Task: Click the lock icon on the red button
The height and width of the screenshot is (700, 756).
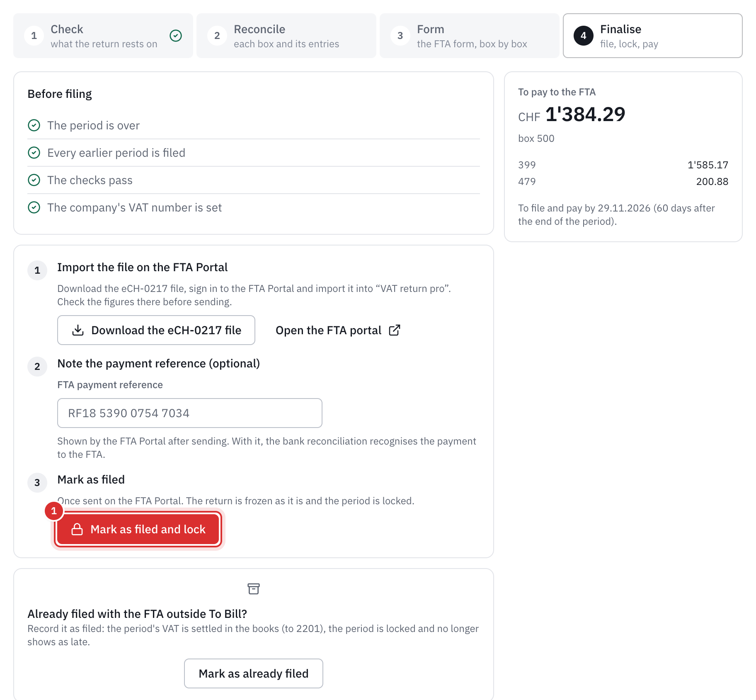Action: (77, 529)
